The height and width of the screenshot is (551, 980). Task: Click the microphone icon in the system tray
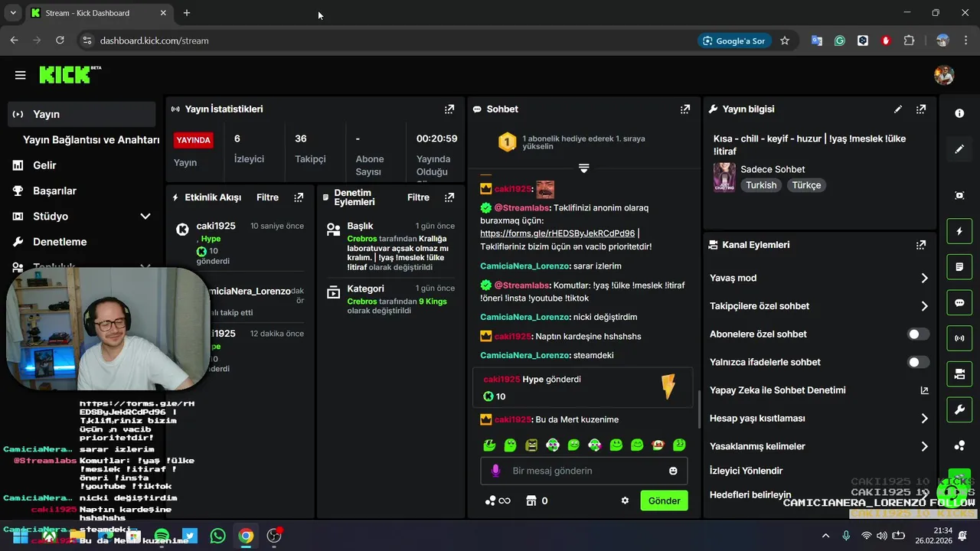point(846,536)
